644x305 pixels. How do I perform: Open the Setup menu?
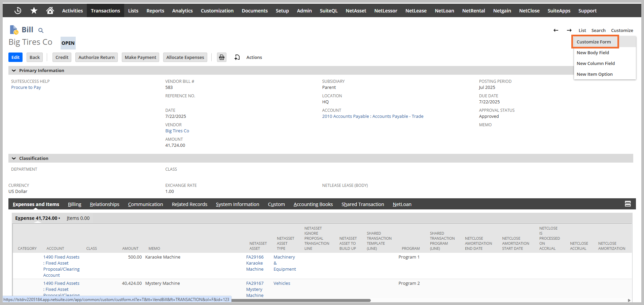(282, 11)
